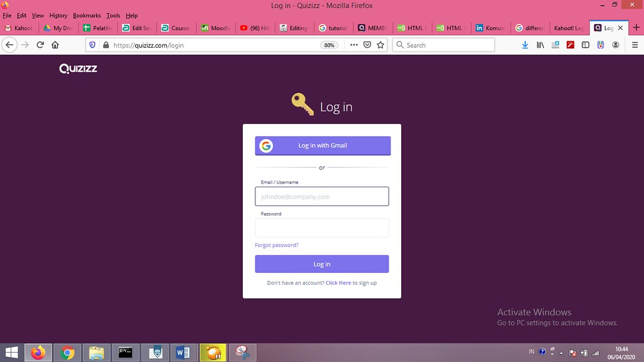Click the Quizizz logo
The width and height of the screenshot is (644, 362).
coord(78,69)
